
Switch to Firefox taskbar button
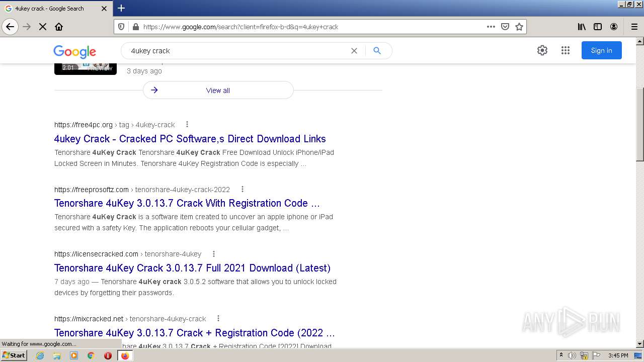point(125,355)
